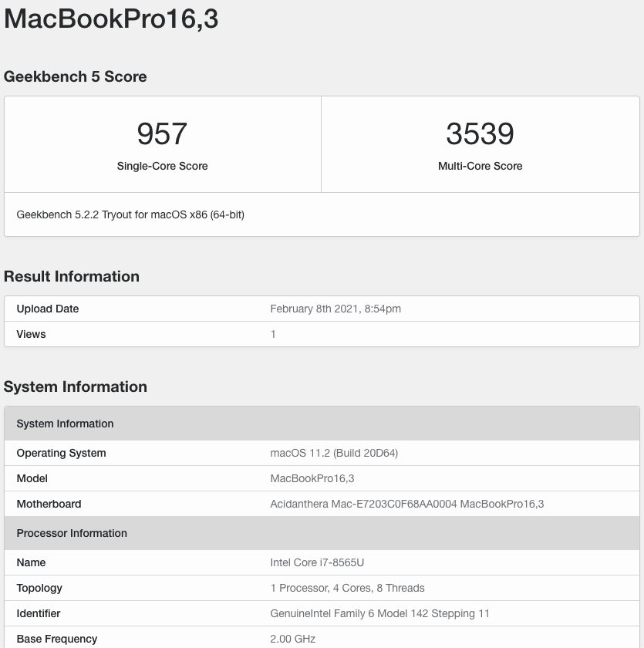Click the views count value 1

coord(273,334)
